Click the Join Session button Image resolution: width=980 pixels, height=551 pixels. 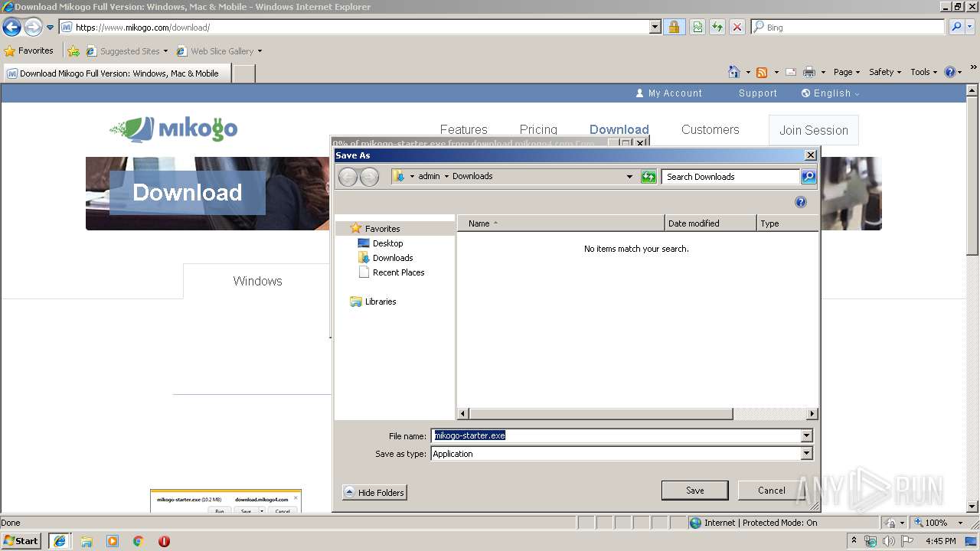(x=814, y=130)
